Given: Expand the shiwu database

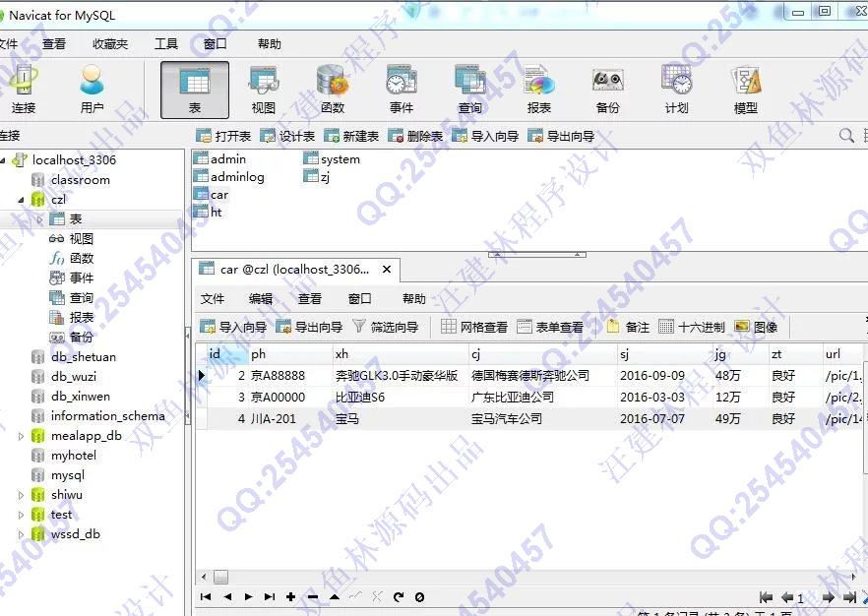Looking at the screenshot, I should [x=21, y=495].
